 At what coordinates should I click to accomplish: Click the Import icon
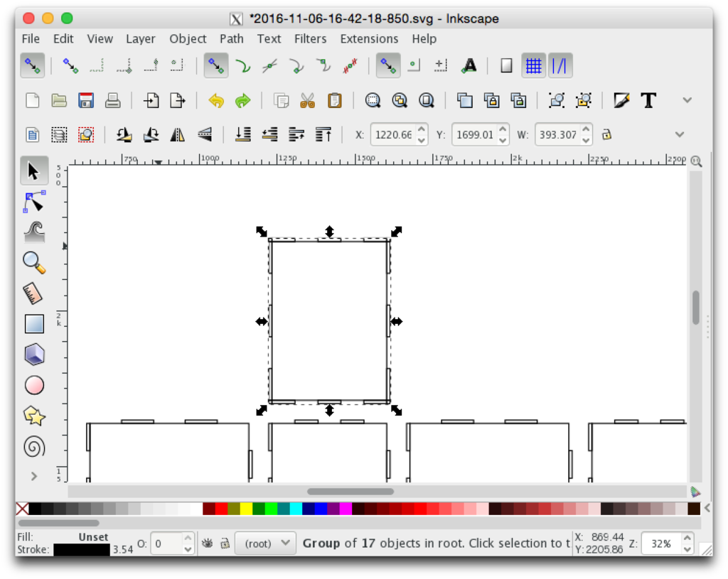tap(151, 100)
